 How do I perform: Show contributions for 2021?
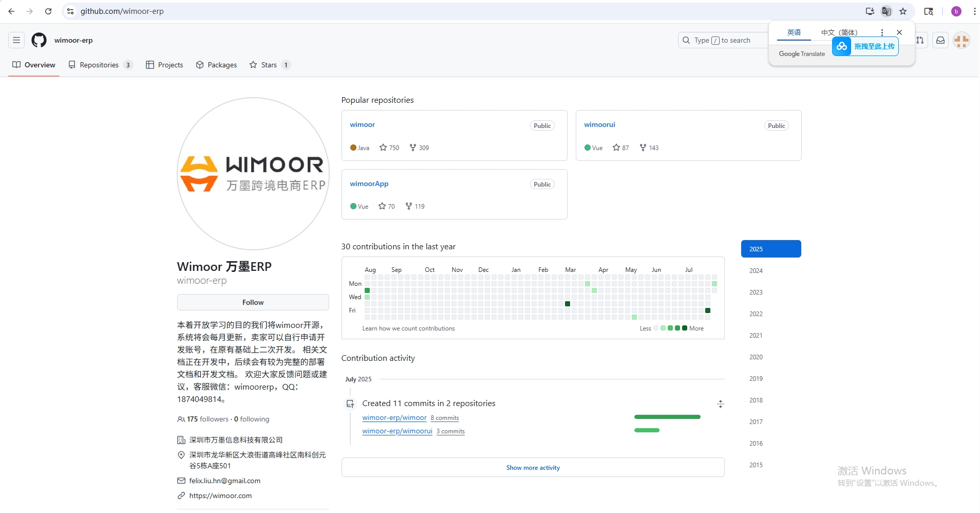point(771,335)
